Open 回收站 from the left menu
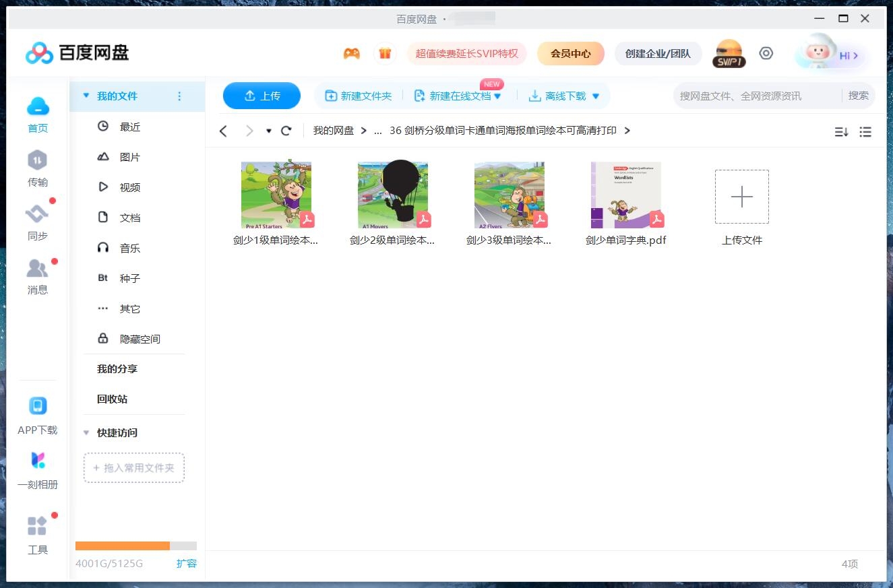The height and width of the screenshot is (588, 893). click(x=113, y=399)
